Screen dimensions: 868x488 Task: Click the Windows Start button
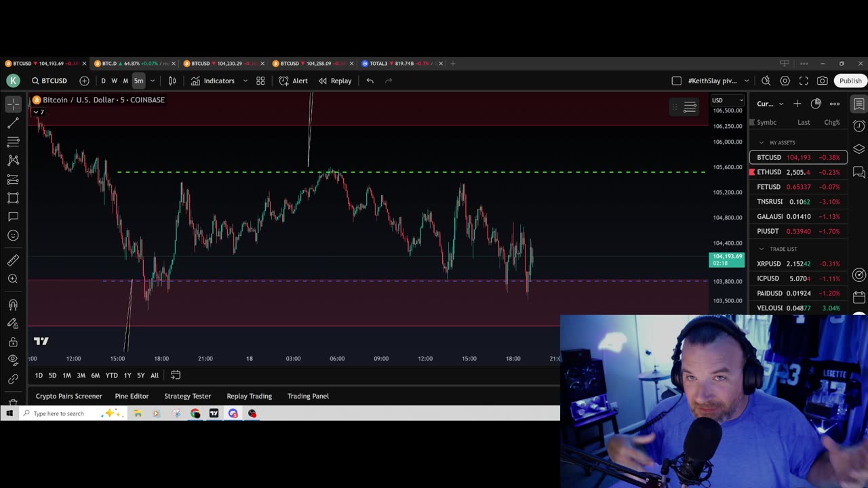(x=9, y=413)
